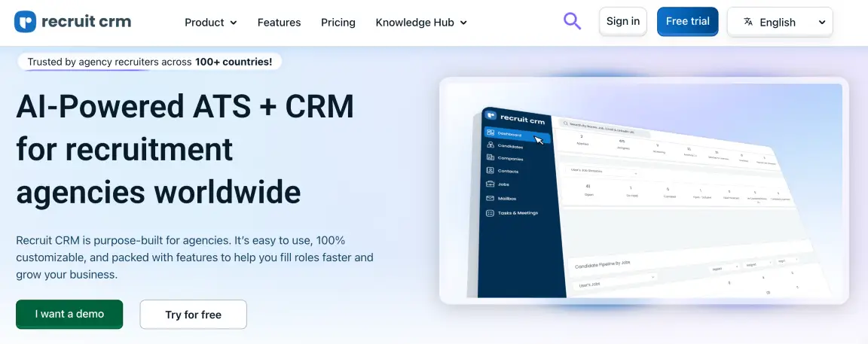Open the English language dropdown

click(x=780, y=22)
